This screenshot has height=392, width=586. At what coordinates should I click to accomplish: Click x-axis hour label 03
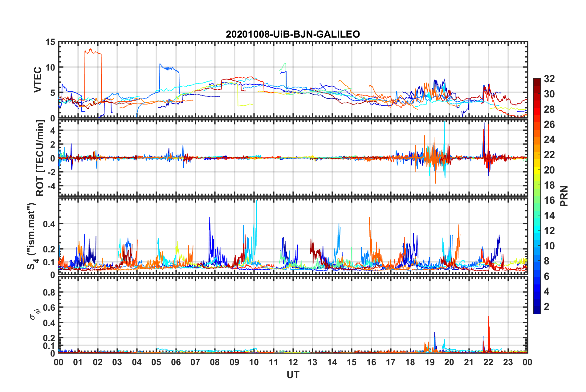[x=117, y=362]
